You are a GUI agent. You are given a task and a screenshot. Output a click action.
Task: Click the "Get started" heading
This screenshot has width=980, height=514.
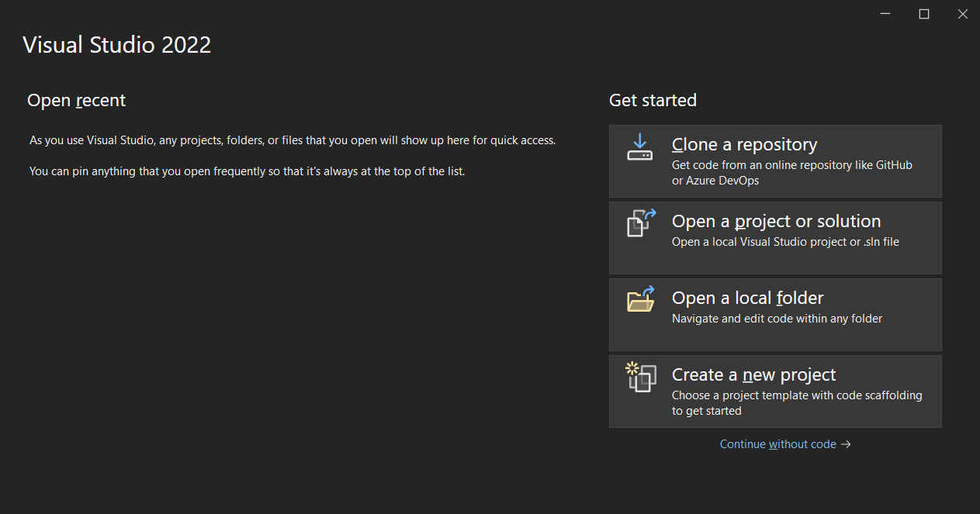pos(653,101)
